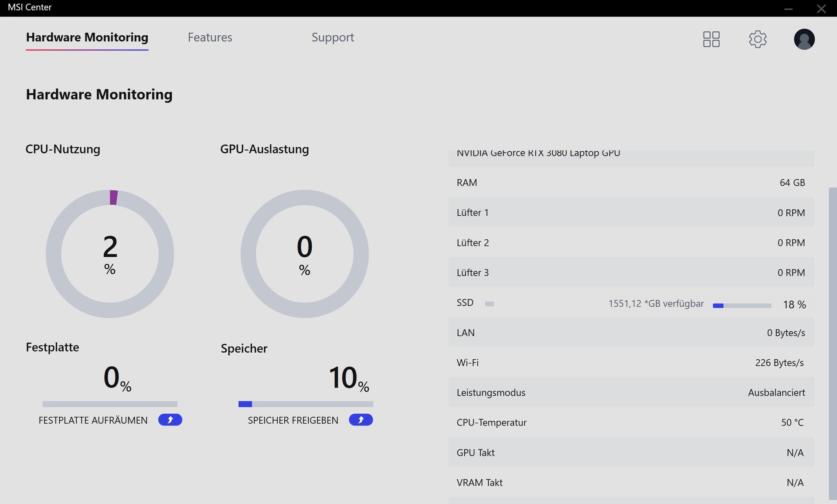Image resolution: width=837 pixels, height=504 pixels.
Task: Select the Hardware Monitoring tab
Action: point(87,37)
